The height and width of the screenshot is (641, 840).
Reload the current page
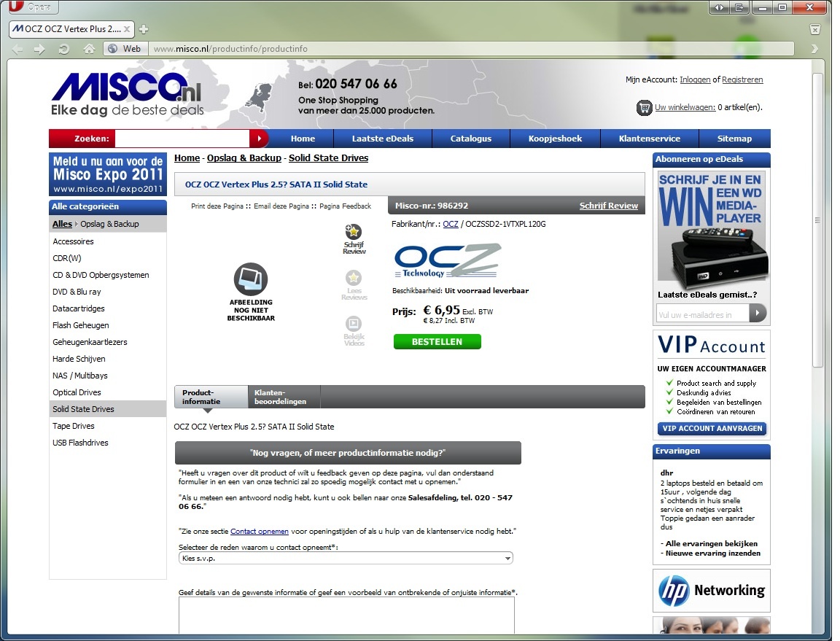click(x=63, y=49)
